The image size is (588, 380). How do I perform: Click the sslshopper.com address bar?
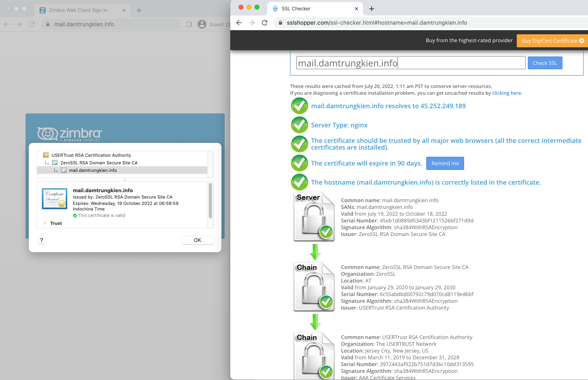coord(430,23)
